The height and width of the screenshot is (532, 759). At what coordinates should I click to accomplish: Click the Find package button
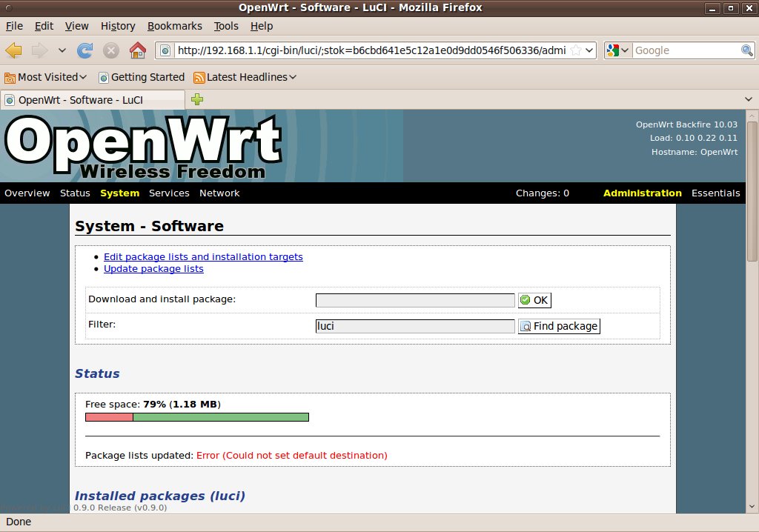pyautogui.click(x=559, y=326)
